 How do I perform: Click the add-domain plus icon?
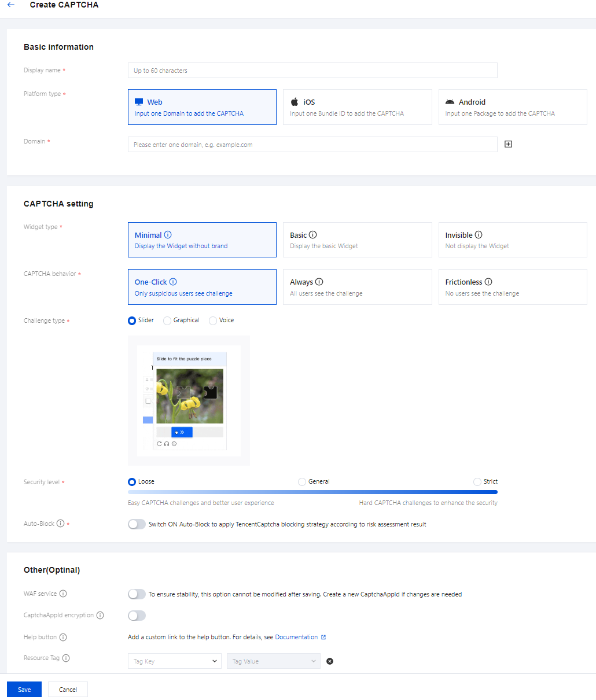click(508, 144)
